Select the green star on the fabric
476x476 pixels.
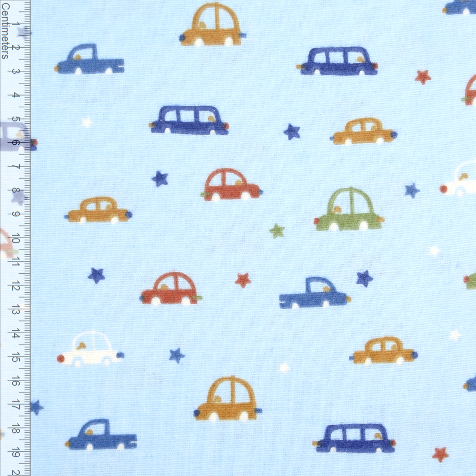(x=277, y=231)
